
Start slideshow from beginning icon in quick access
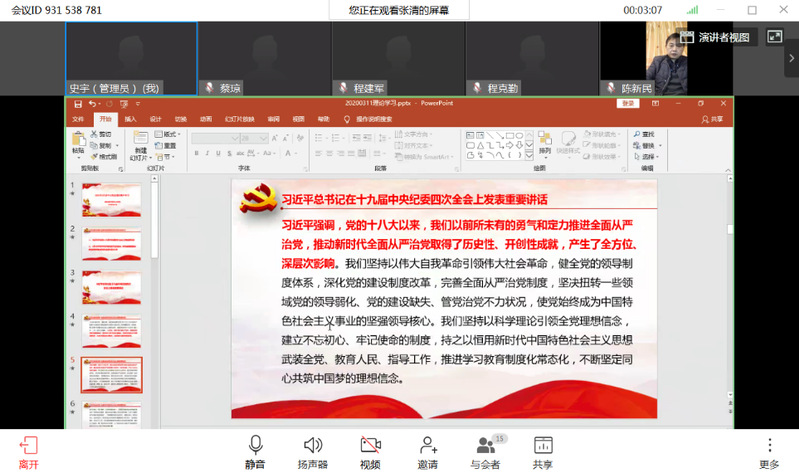pos(124,104)
